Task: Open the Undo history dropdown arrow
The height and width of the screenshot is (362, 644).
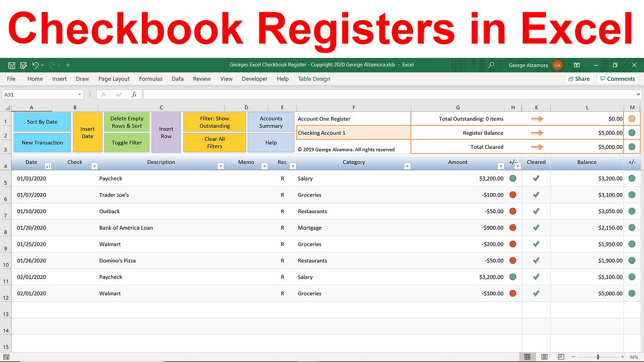Action: [x=42, y=65]
